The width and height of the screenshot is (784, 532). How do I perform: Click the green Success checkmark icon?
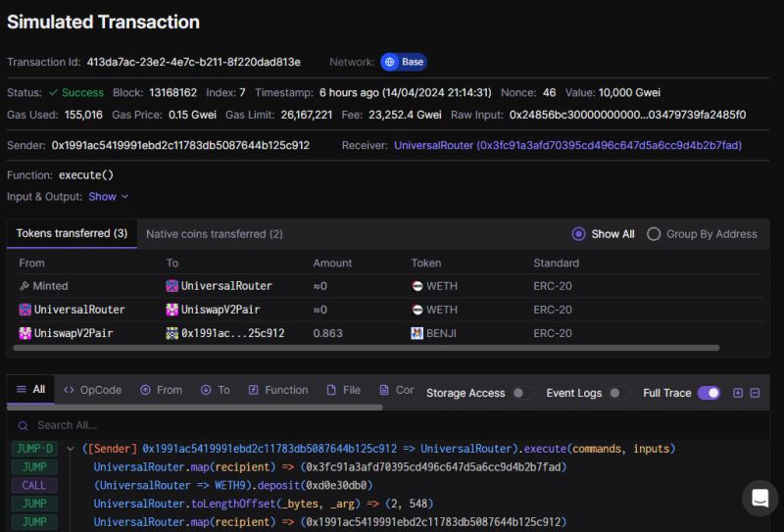(54, 93)
